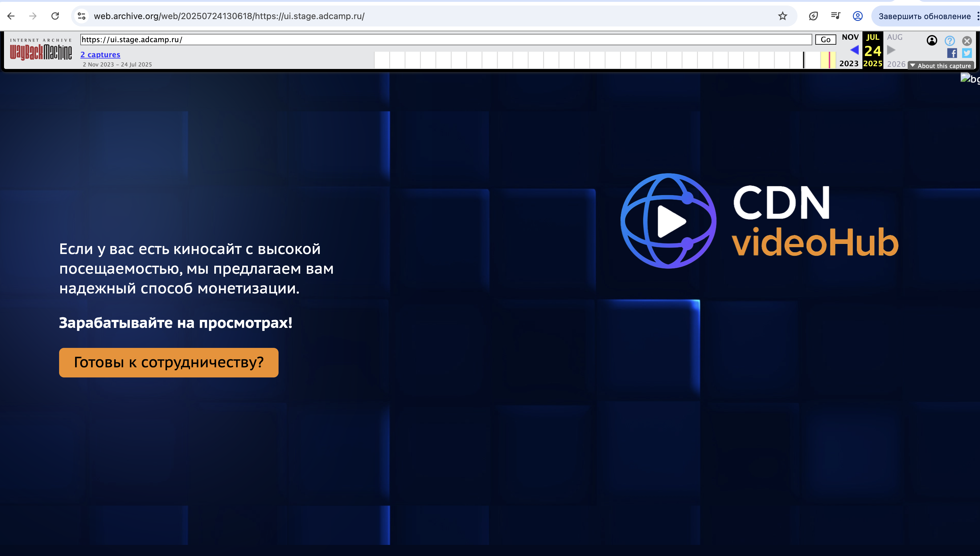980x556 pixels.
Task: Close the Wayback toolbar
Action: (967, 40)
